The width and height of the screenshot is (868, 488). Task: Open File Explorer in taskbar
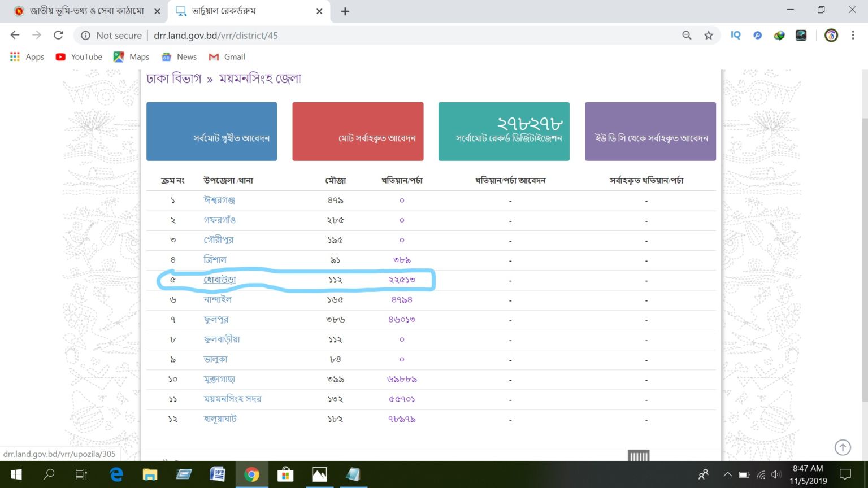pos(150,474)
